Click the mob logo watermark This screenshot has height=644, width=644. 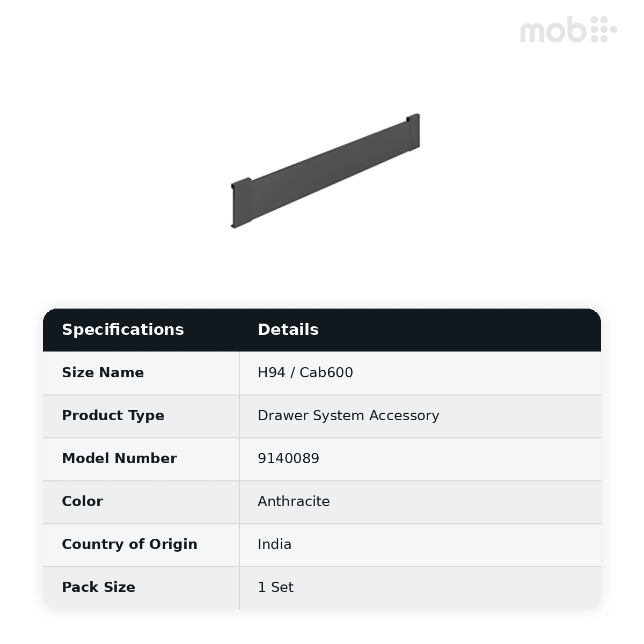tap(568, 30)
